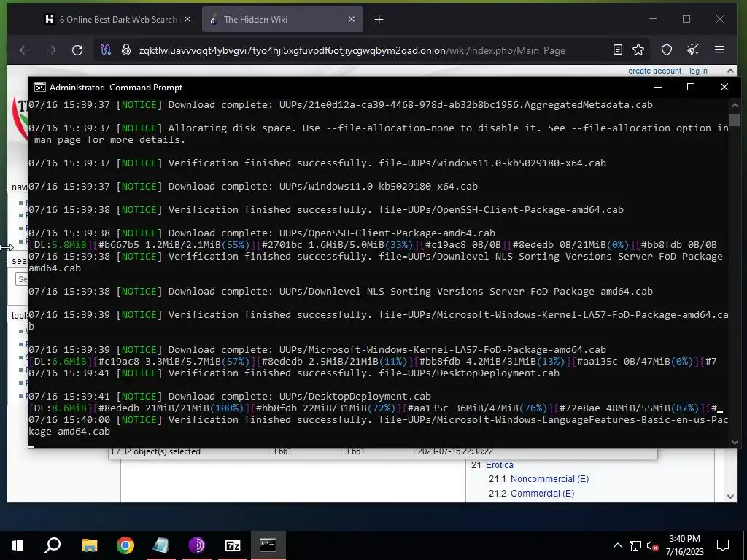The height and width of the screenshot is (560, 747).
Task: Switch to Tor Browser taskbar icon
Action: pos(196,545)
